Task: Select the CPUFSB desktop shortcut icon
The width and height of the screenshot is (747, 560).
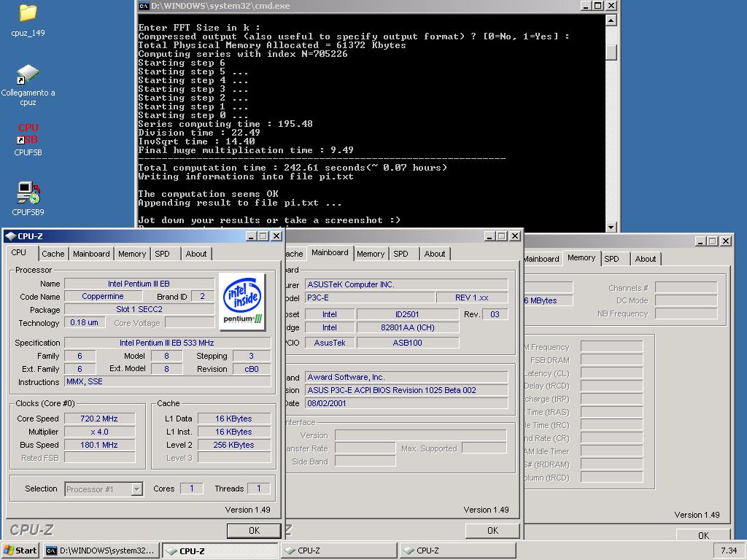Action: click(x=28, y=134)
